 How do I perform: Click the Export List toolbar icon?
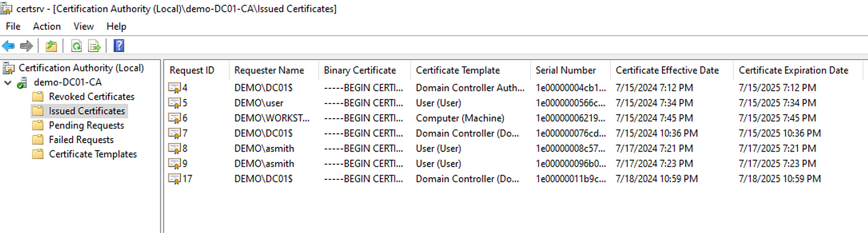tap(94, 46)
